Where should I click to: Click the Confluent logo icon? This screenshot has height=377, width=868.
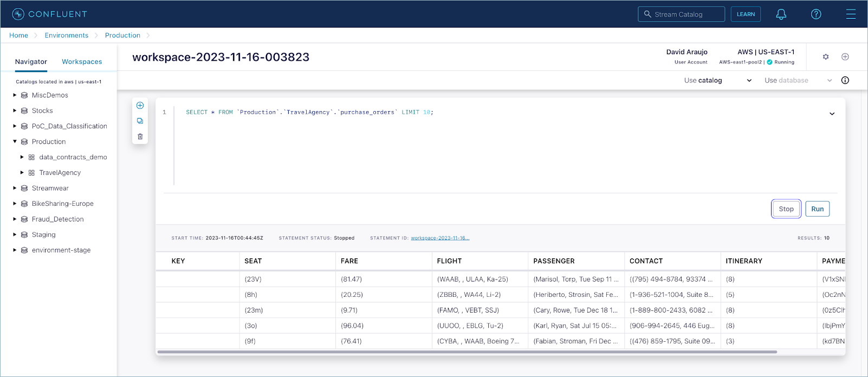click(18, 14)
